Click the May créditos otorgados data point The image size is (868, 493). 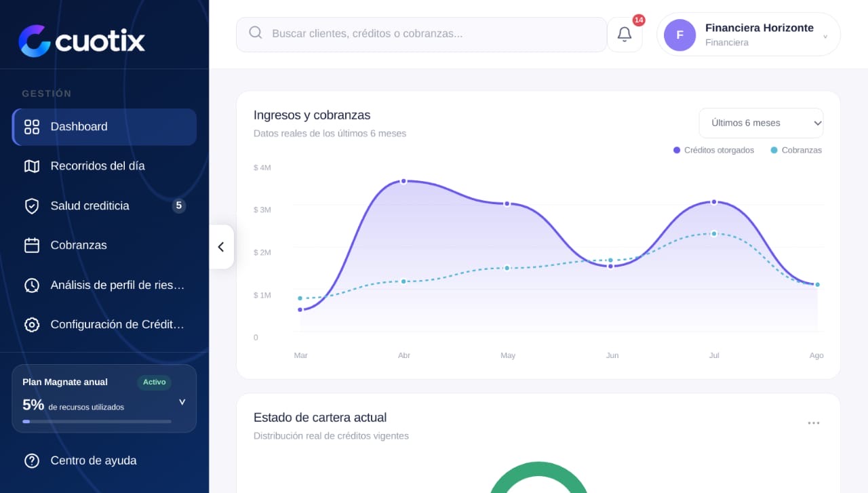(507, 203)
